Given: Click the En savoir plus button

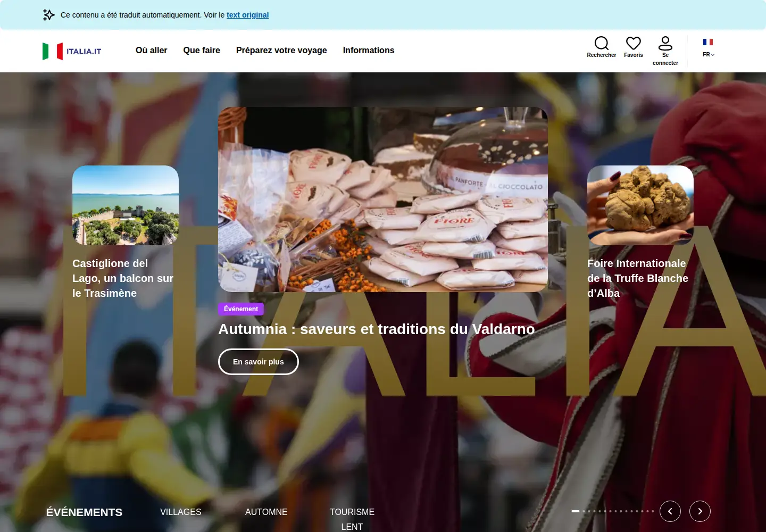Looking at the screenshot, I should click(259, 362).
